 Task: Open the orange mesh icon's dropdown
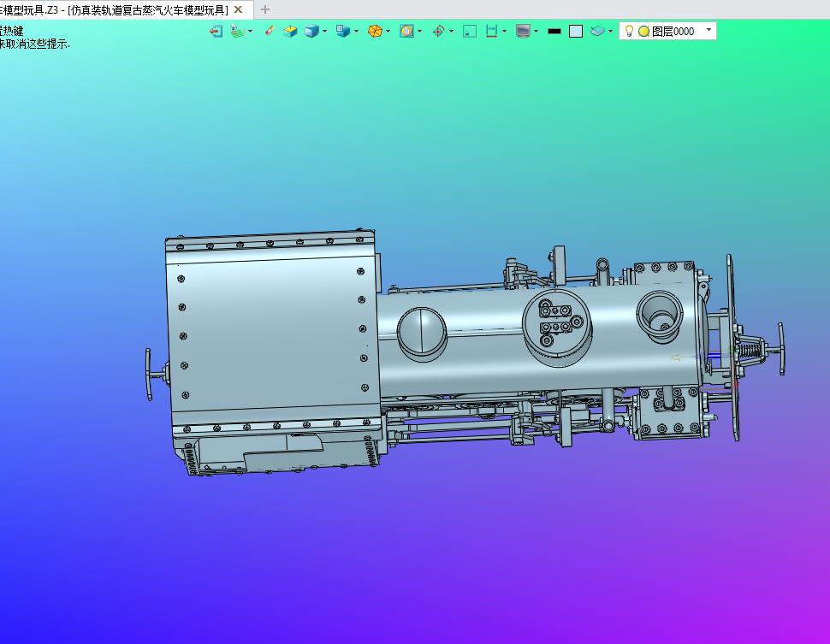388,32
